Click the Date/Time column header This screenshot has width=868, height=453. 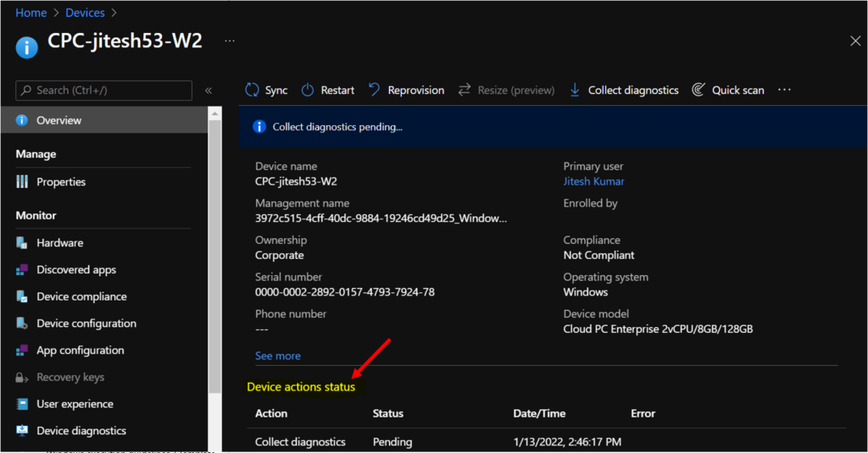pyautogui.click(x=539, y=413)
